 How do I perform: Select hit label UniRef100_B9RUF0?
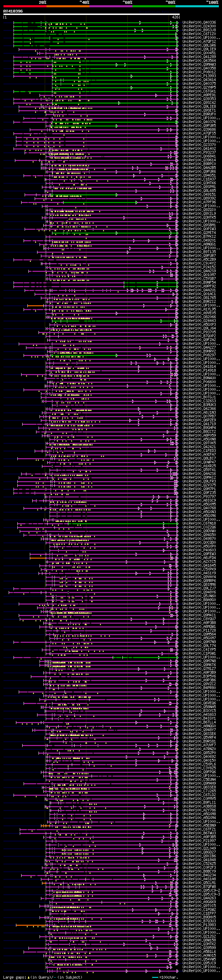[x=199, y=114]
